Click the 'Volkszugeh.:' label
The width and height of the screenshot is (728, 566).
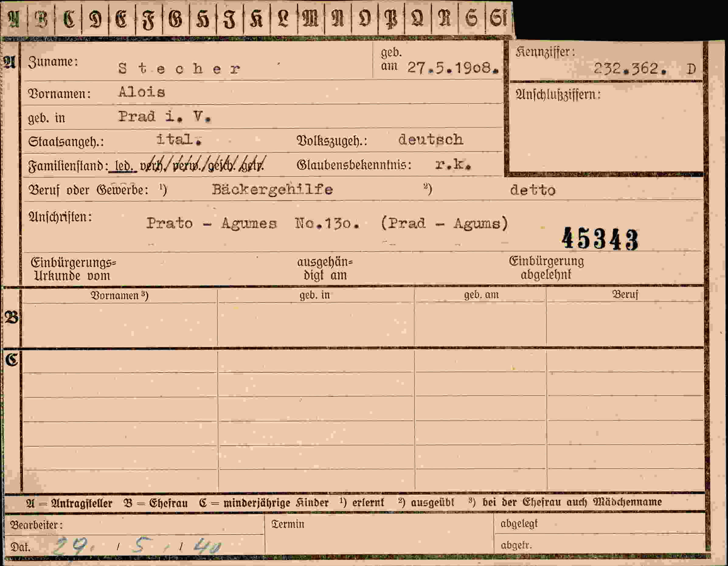[x=332, y=141]
